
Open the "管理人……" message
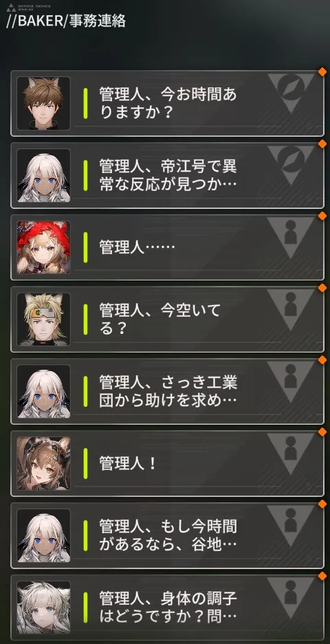coord(167,247)
